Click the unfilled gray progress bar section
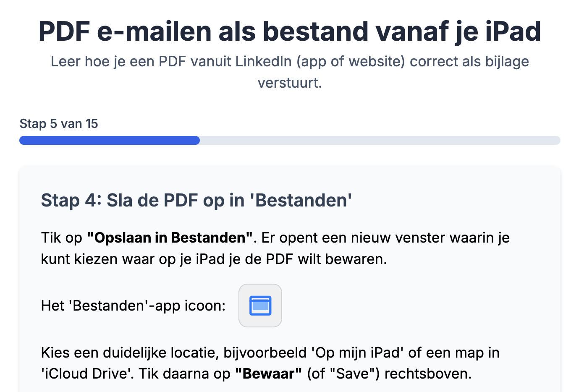This screenshot has width=571, height=392. 380,140
